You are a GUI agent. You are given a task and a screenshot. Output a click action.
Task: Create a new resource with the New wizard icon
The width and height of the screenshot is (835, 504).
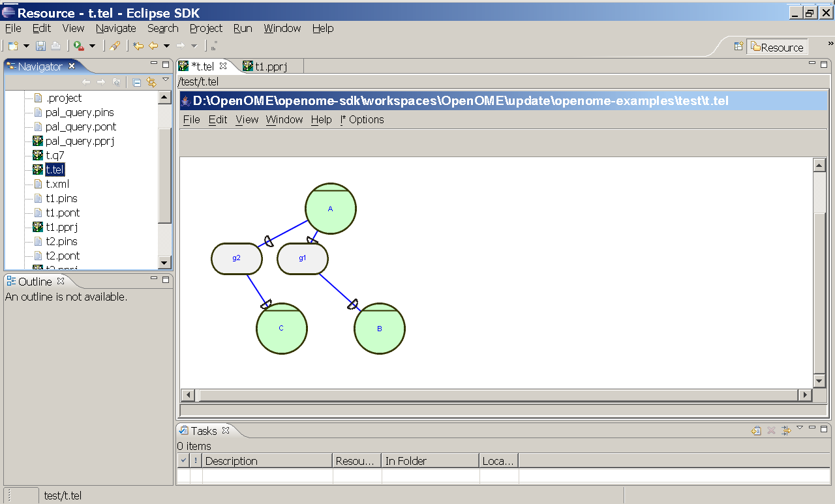[x=13, y=46]
